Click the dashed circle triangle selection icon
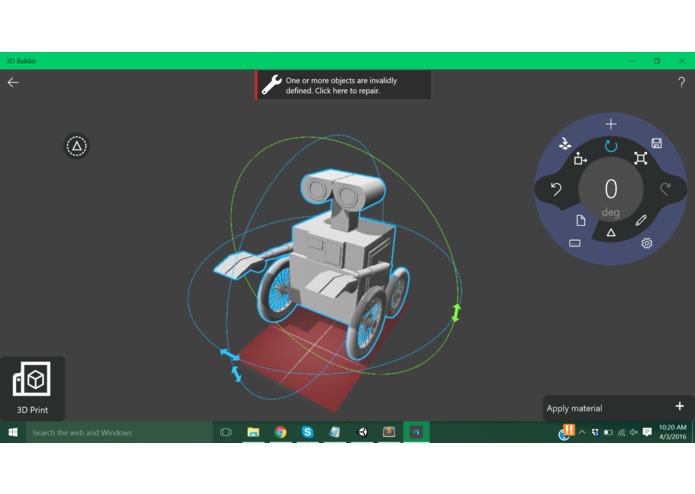The width and height of the screenshot is (695, 494). [77, 146]
